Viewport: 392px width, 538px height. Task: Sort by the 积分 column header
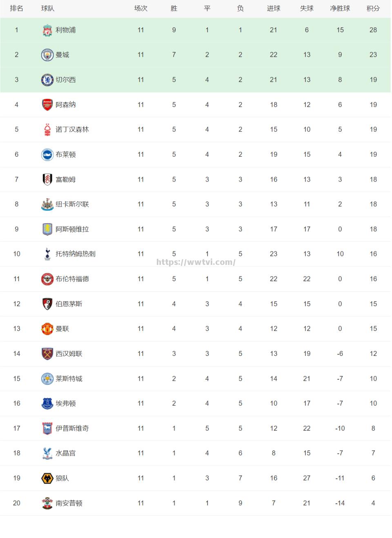tap(373, 9)
